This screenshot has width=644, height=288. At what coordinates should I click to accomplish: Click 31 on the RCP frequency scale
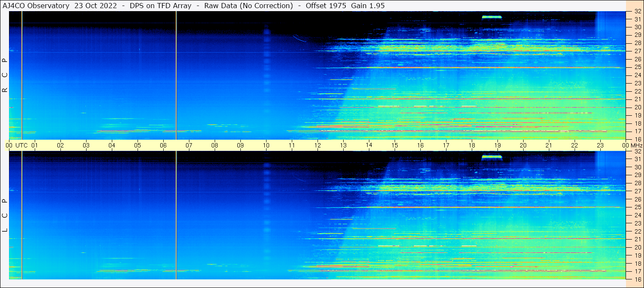637,19
